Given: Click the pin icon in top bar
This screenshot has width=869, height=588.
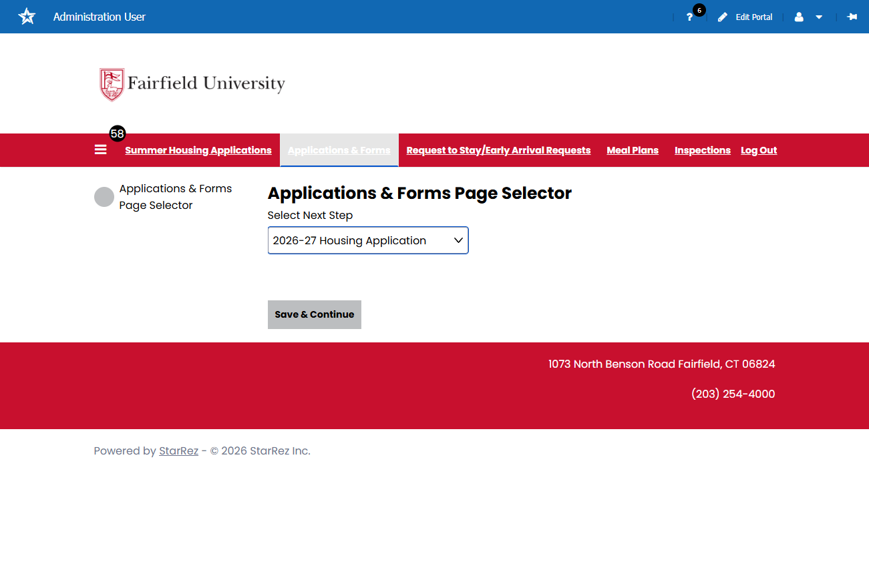Looking at the screenshot, I should 852,17.
